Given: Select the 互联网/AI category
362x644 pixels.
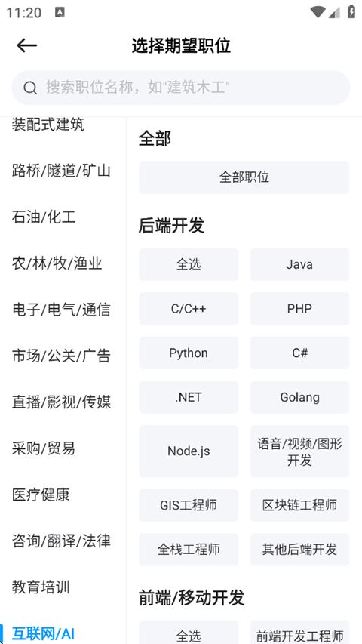Looking at the screenshot, I should point(43,633).
